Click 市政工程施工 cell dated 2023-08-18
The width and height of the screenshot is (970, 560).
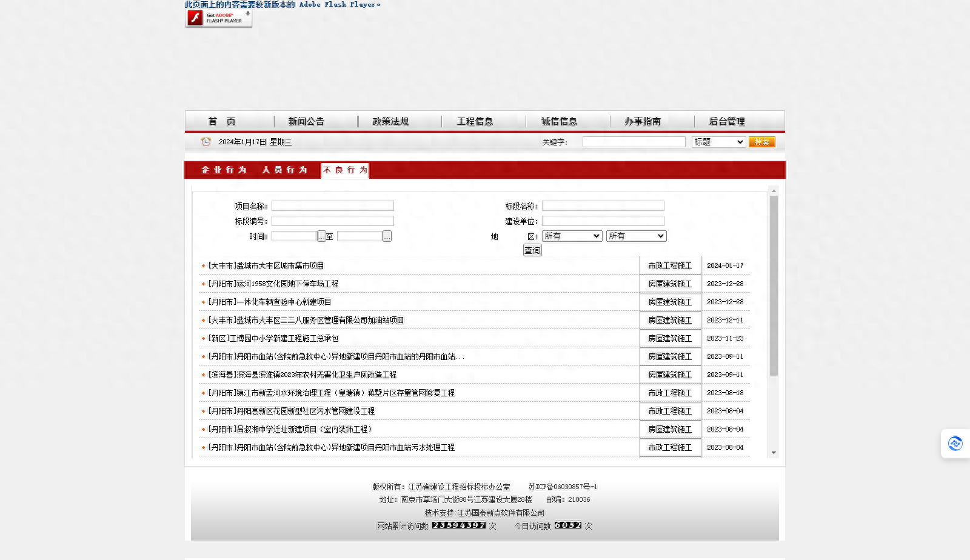670,393
